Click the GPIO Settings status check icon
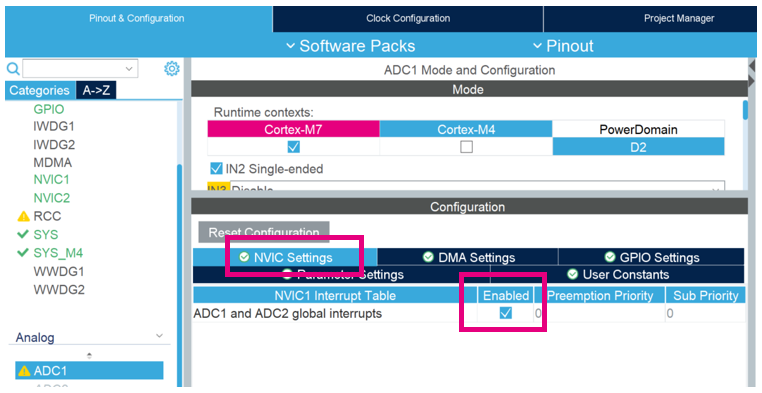Screen dimensions: 762x393 point(610,257)
